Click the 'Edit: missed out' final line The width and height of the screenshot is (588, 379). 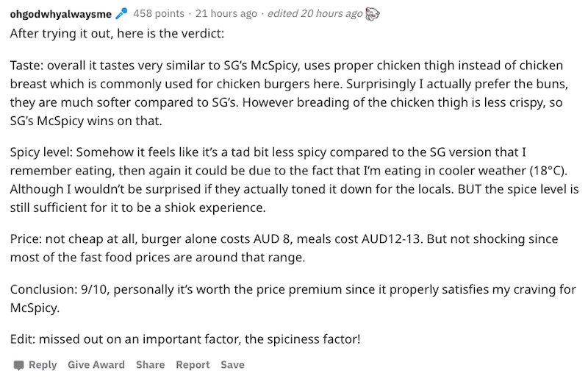185,339
